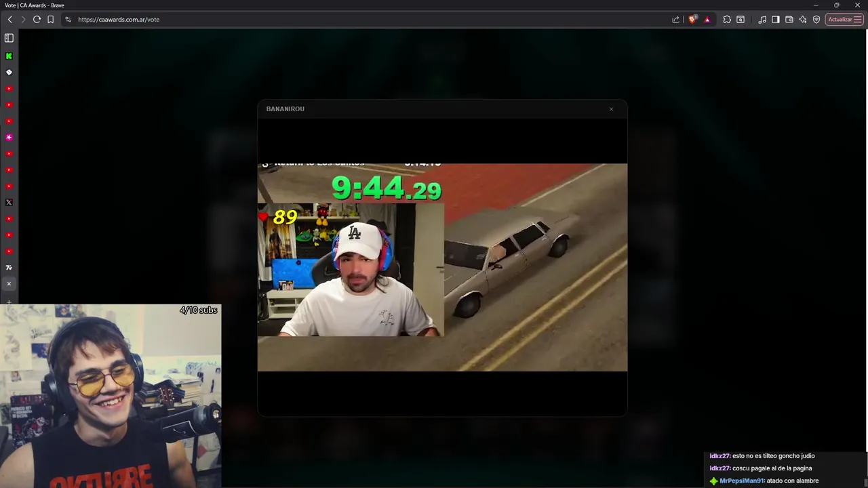Click idkz27 message about tilteo
This screenshot has height=488, width=868.
[x=762, y=456]
